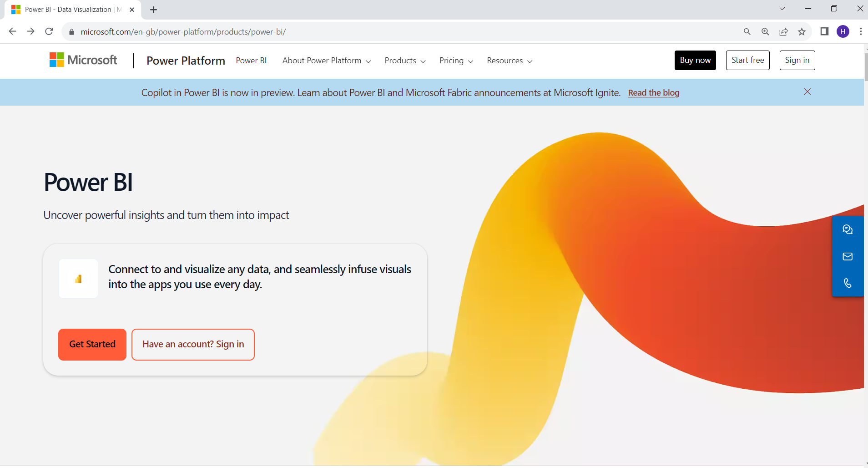Viewport: 868px width, 468px height.
Task: Click the email envelope icon in side panel
Action: pyautogui.click(x=848, y=256)
